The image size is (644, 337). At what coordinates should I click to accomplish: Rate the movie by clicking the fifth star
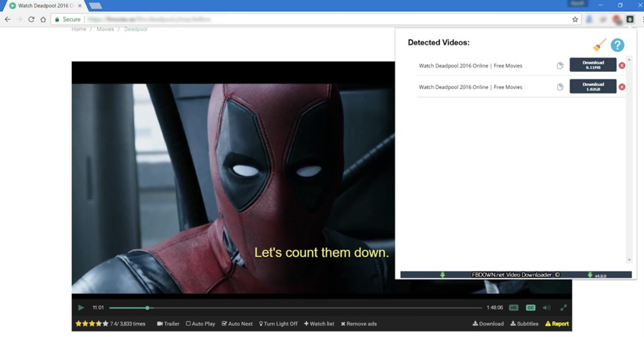[x=106, y=324]
